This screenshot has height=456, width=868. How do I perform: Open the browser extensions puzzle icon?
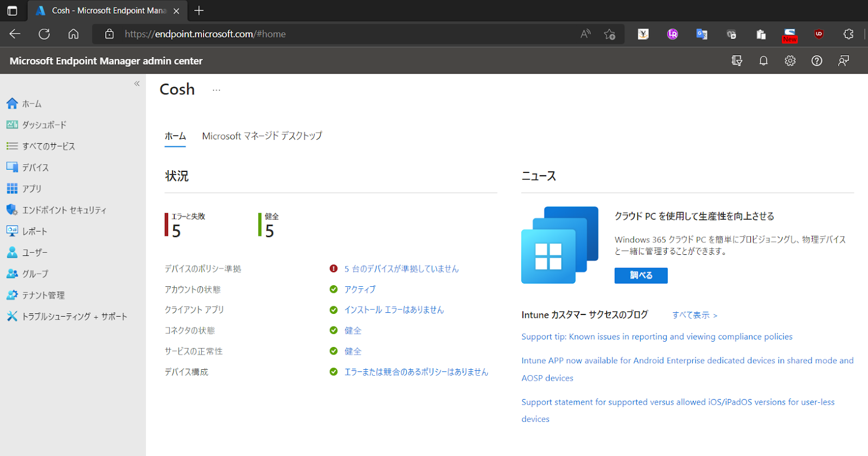tap(848, 34)
